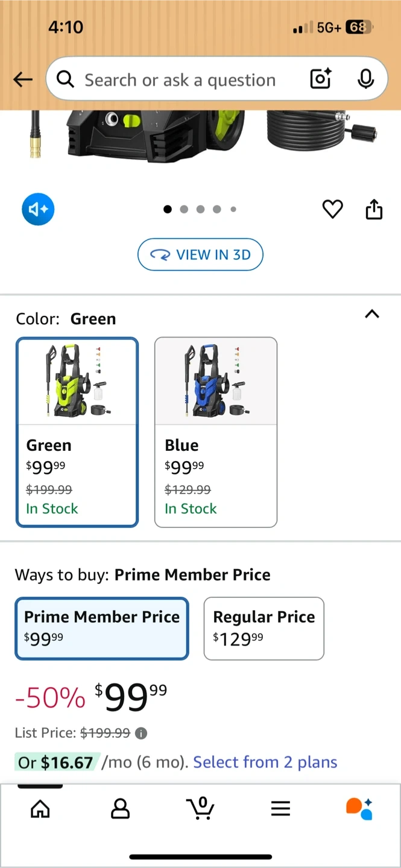
Task: Select the Blue color option
Action: (x=216, y=432)
